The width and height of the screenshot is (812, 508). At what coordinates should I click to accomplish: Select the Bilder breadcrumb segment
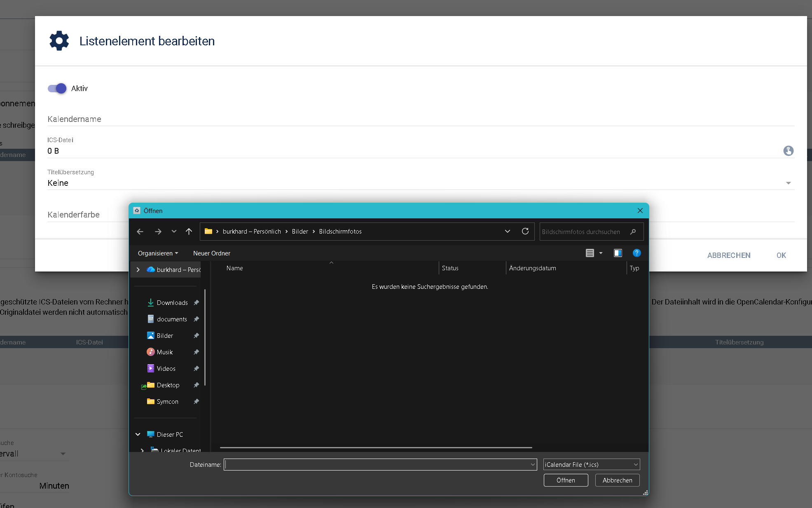coord(300,232)
